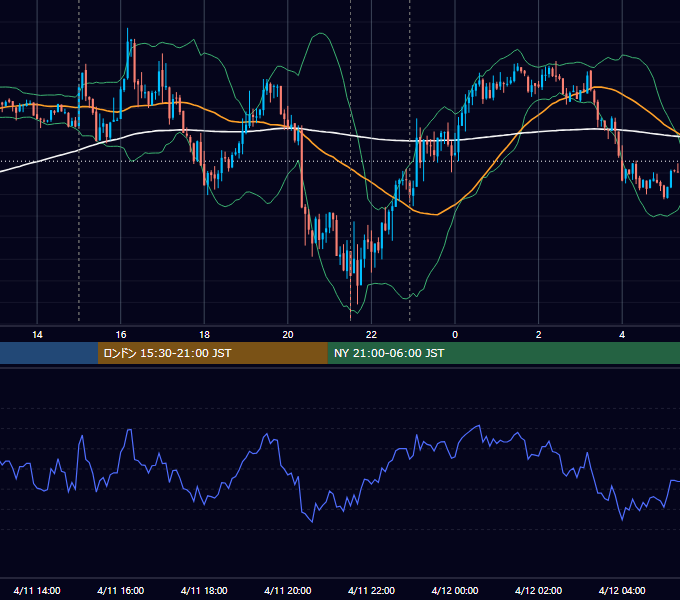680x600 pixels.
Task: Click the NY 21:00-06:00 JST session band
Action: (x=503, y=353)
